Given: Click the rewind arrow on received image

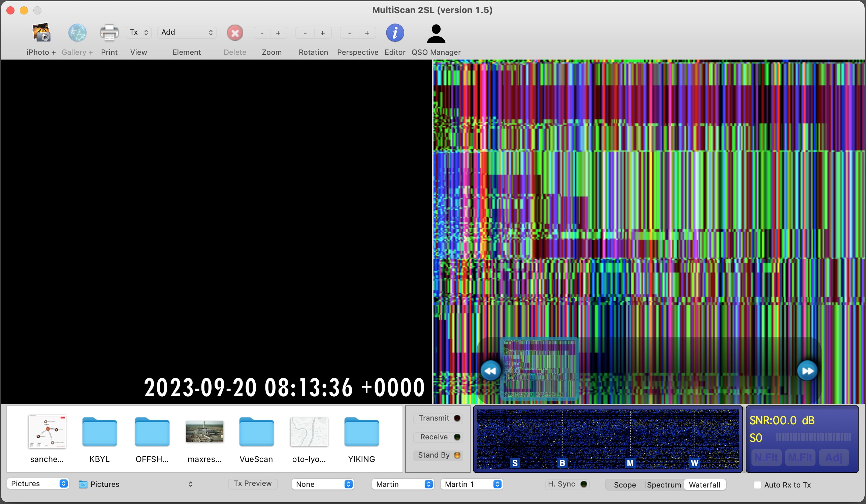Looking at the screenshot, I should tap(490, 371).
